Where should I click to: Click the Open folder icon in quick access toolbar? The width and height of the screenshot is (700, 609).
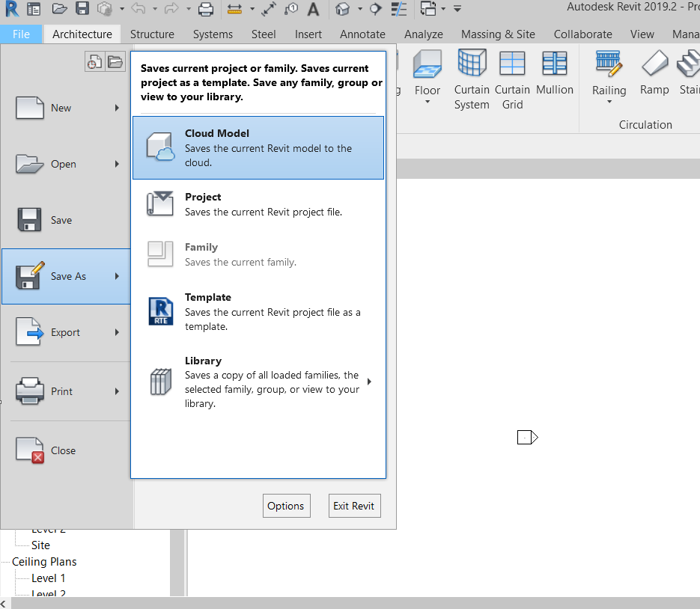click(59, 8)
